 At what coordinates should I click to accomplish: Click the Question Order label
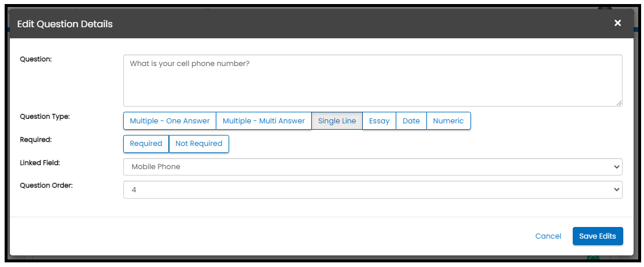(x=46, y=186)
